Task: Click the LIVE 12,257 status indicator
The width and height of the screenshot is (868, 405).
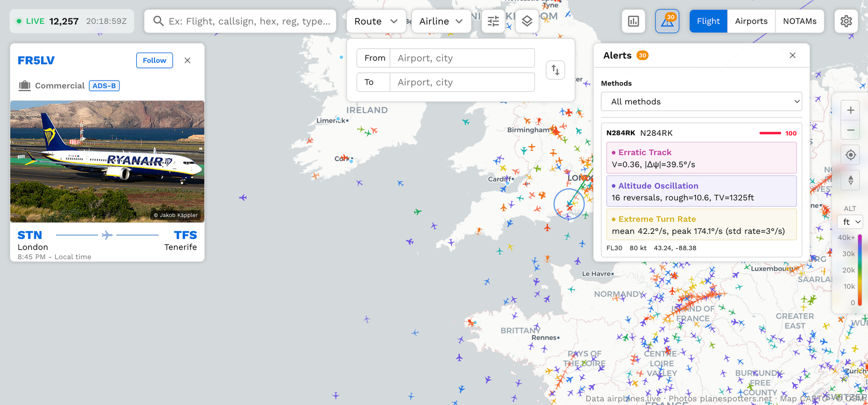Action: pyautogui.click(x=72, y=21)
